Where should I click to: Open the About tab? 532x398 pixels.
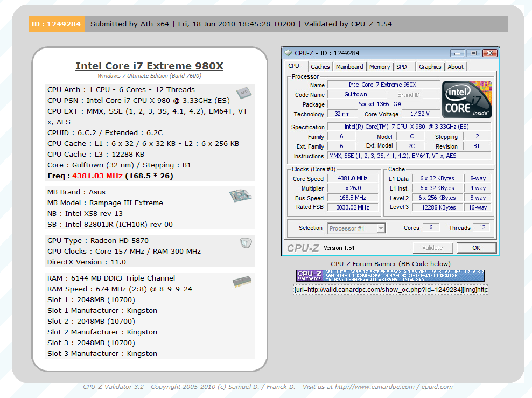point(456,67)
